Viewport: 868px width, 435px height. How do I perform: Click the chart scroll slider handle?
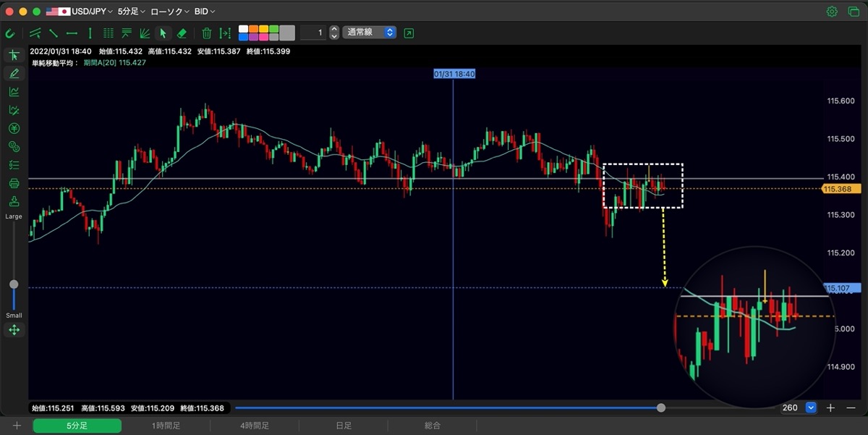click(661, 408)
